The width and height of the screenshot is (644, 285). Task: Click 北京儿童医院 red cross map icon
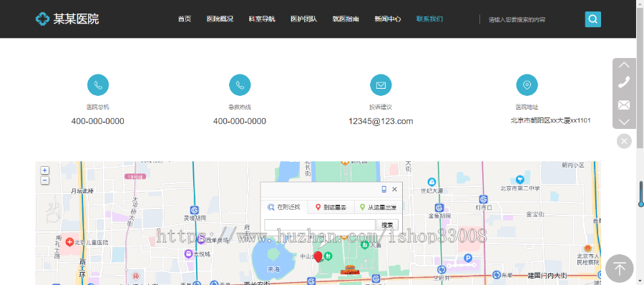70,242
